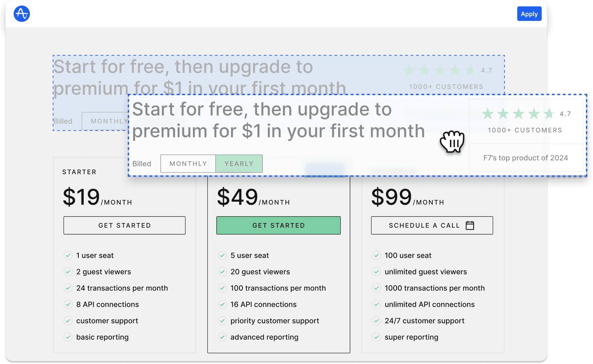593x364 pixels.
Task: Click F7's top product of 2024 badge
Action: pos(526,158)
